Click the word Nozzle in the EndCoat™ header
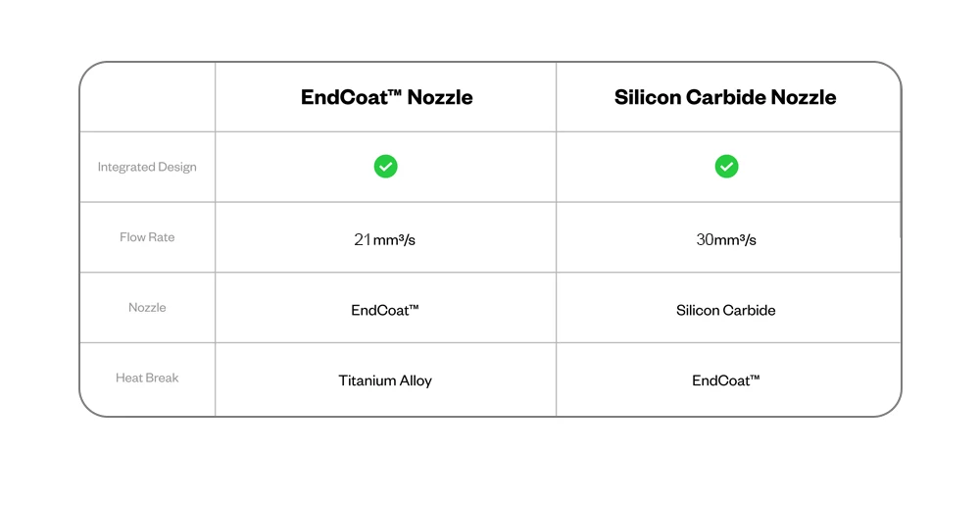 click(x=440, y=97)
